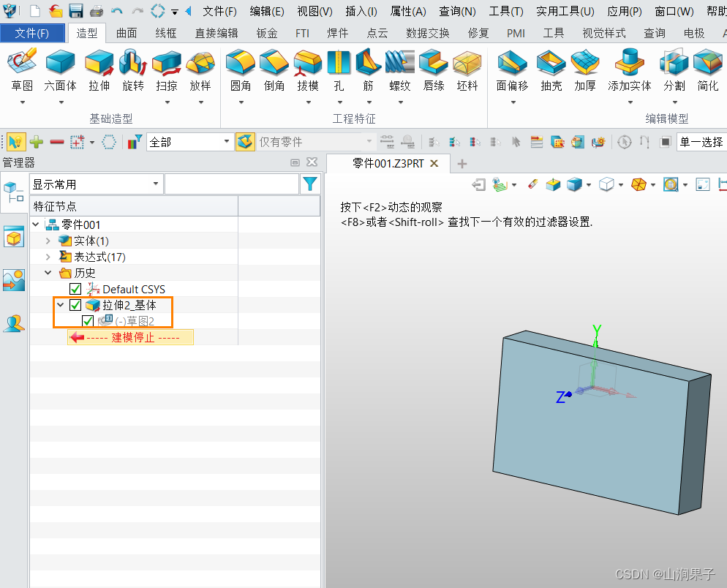Select the 倒角 chamfer tool
The width and height of the screenshot is (727, 588).
point(274,69)
